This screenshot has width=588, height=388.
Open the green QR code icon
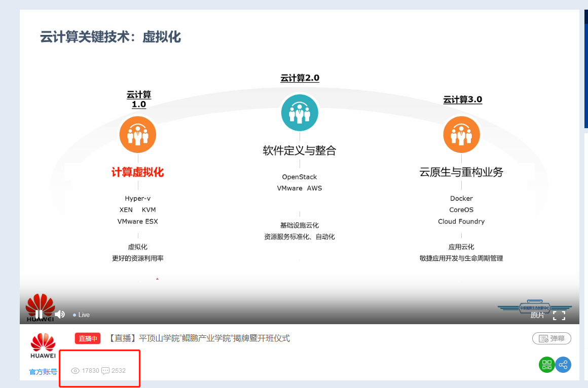pyautogui.click(x=546, y=365)
